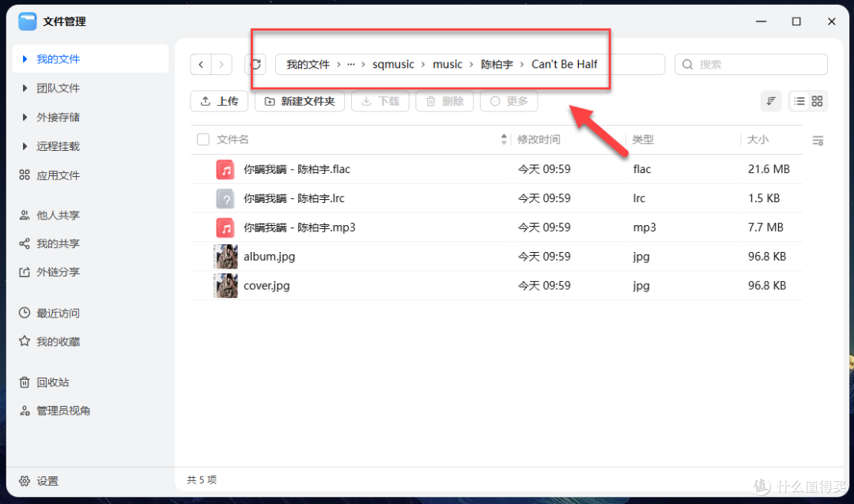Open the sort order icon
Image resolution: width=854 pixels, height=504 pixels.
771,101
